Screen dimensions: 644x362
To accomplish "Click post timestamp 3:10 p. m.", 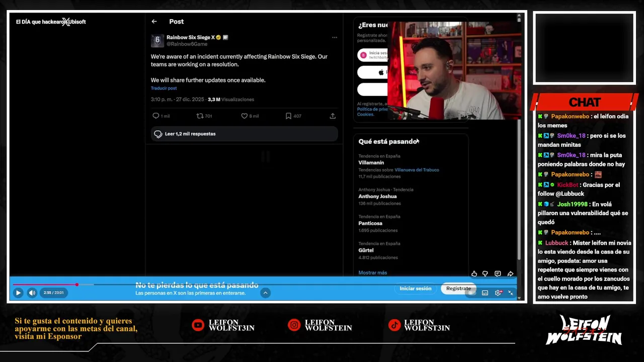I will (x=178, y=100).
